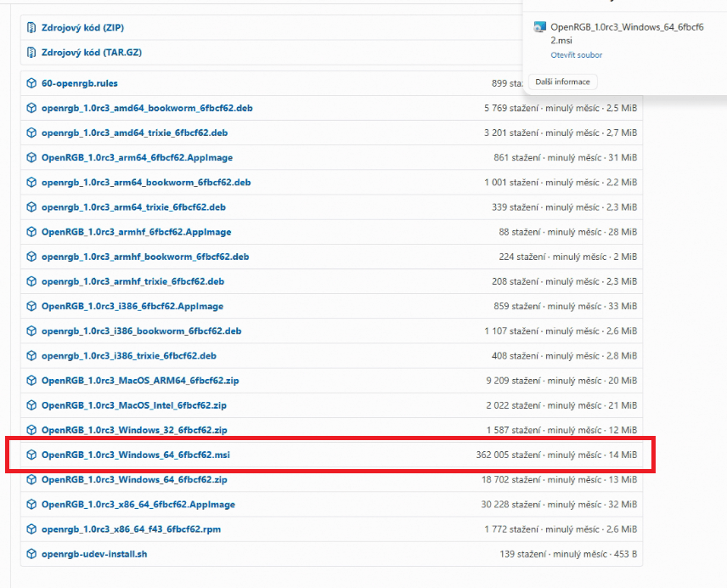This screenshot has height=588, width=727.
Task: Download OpenRGB_1.0rc3_x86_64_6fbcf62.AppImage
Action: click(x=138, y=505)
